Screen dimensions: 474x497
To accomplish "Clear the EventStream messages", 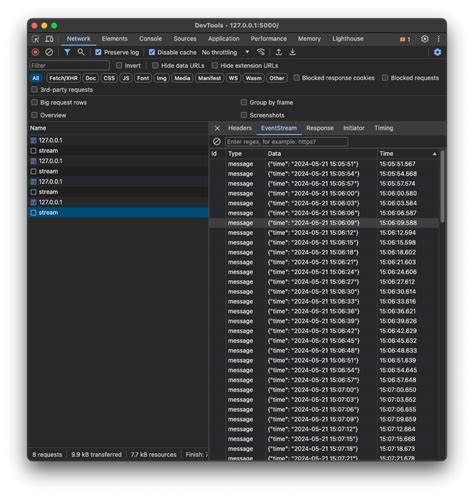I will [217, 142].
